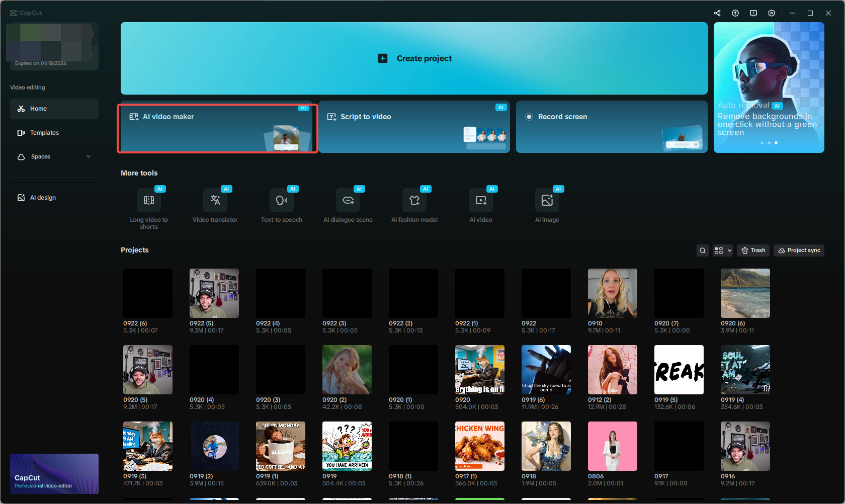Open project 0922 (5) thumbnail

tap(214, 293)
